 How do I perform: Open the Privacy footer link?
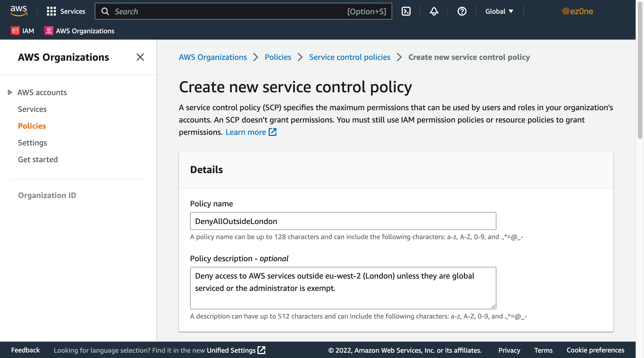pos(509,350)
